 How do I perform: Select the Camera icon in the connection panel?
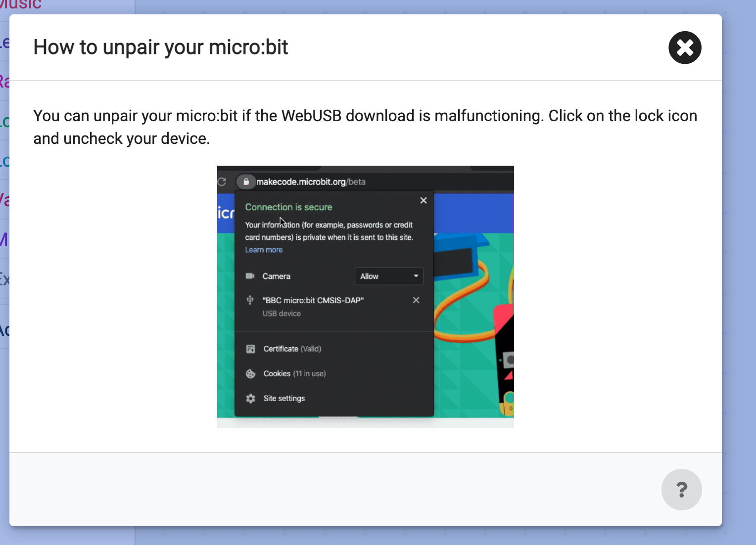(250, 276)
